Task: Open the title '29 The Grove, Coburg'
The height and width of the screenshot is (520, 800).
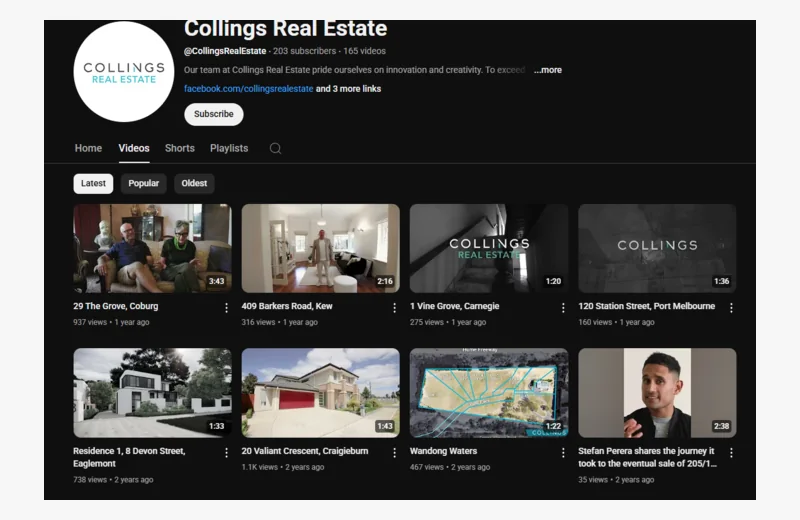Action: point(116,306)
